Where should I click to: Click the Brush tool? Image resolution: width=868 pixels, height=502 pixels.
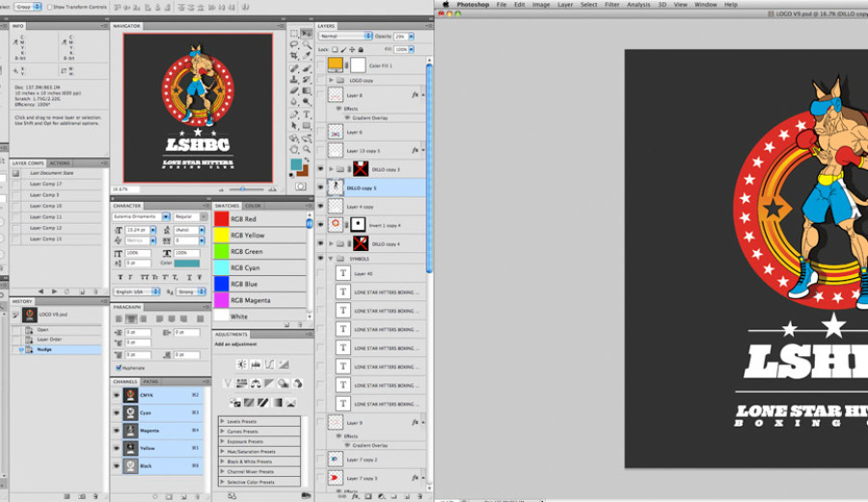306,69
